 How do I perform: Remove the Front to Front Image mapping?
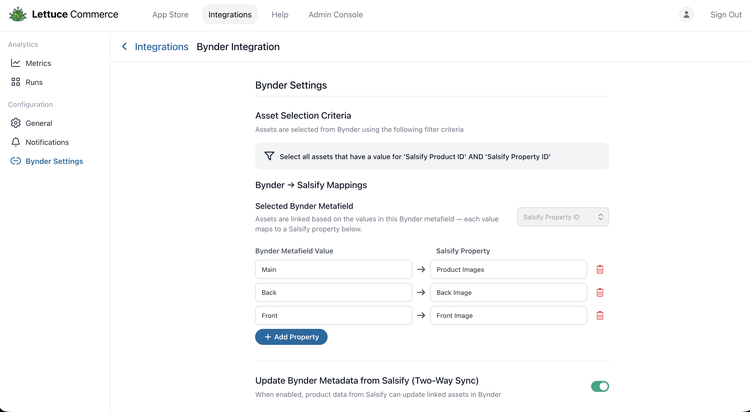(600, 315)
